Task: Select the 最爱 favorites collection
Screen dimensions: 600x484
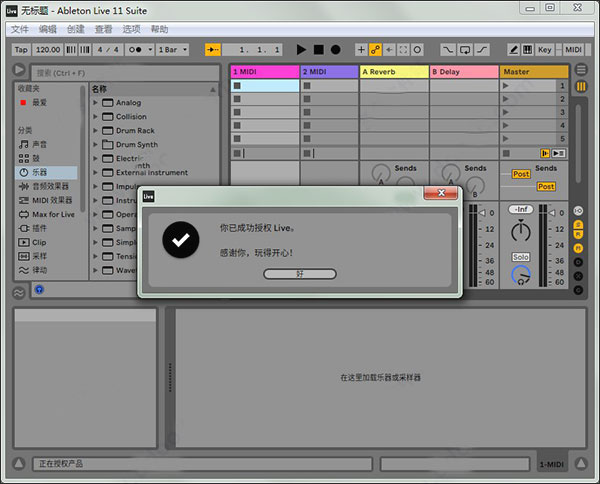Action: tap(47, 102)
